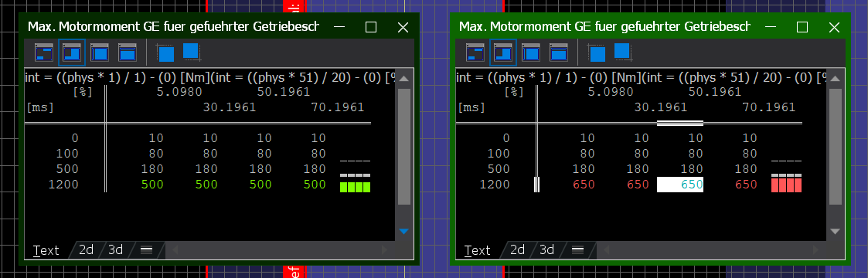Click top-left axis origin icon in left window
The width and height of the screenshot is (868, 278).
165,53
